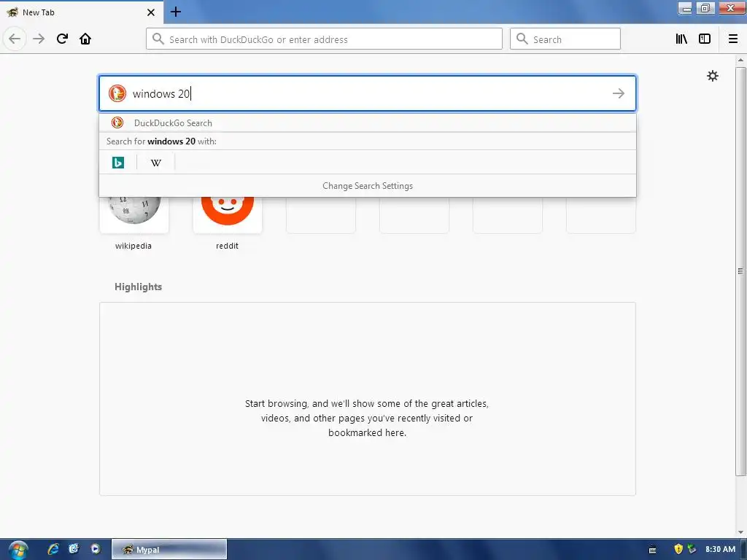Open new tab preferences gear icon
This screenshot has width=747, height=560.
pos(712,76)
